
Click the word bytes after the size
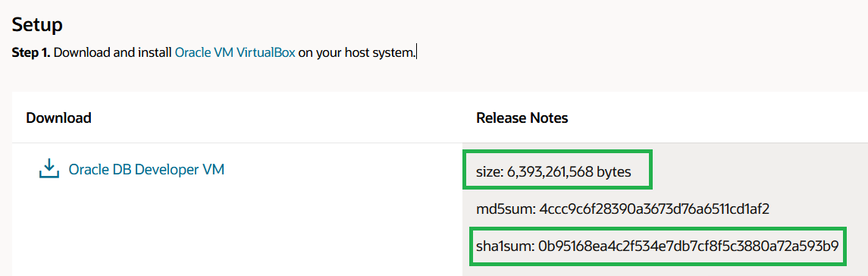(x=614, y=172)
